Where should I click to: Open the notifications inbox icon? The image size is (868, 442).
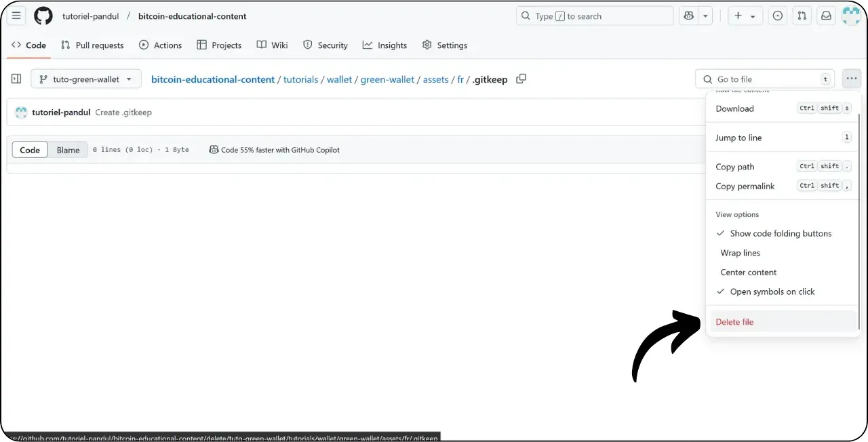point(826,16)
